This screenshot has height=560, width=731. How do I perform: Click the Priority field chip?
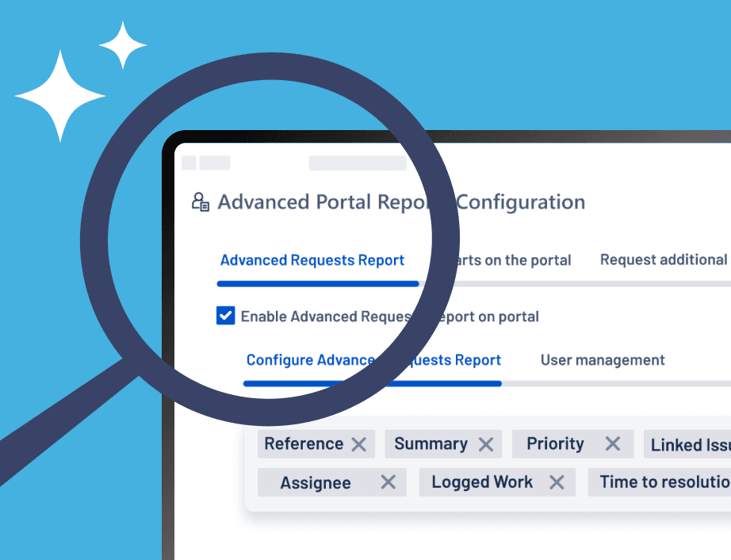(555, 444)
